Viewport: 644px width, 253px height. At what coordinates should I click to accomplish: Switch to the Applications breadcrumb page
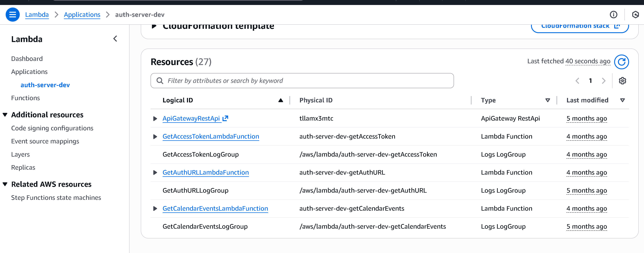click(x=82, y=15)
